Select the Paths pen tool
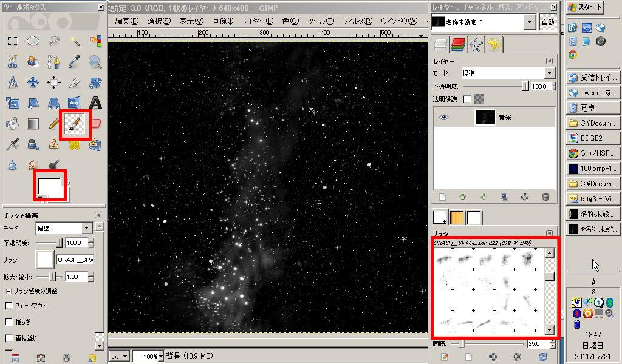 54,61
